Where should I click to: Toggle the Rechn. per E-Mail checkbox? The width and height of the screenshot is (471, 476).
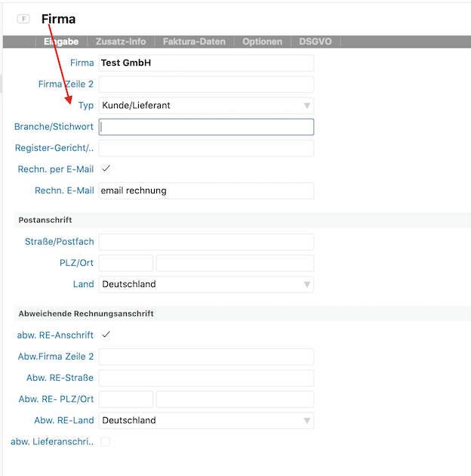point(106,168)
